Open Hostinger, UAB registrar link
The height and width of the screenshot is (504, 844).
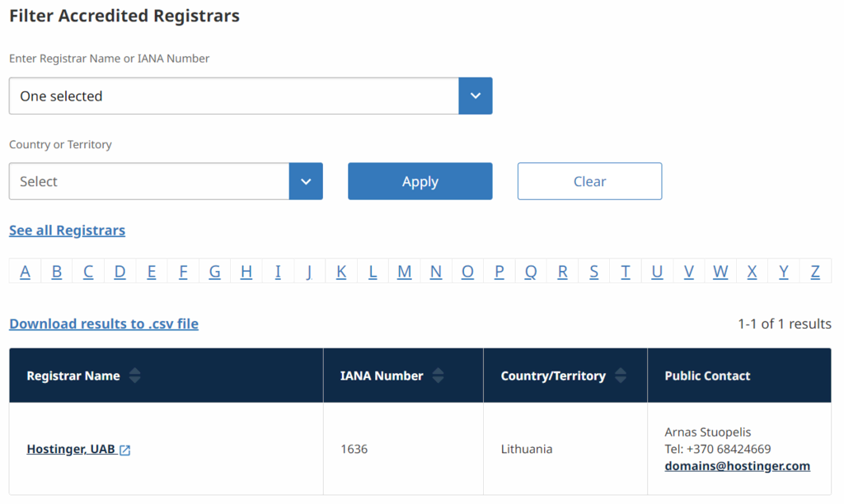pos(71,450)
